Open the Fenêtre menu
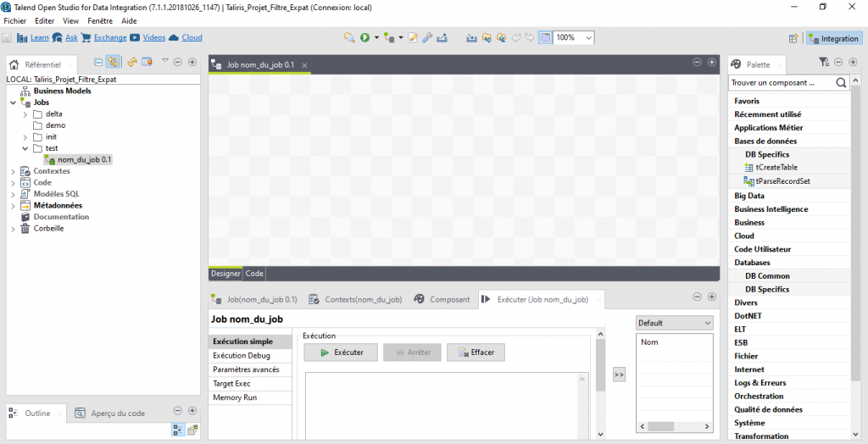This screenshot has width=868, height=444. (100, 21)
